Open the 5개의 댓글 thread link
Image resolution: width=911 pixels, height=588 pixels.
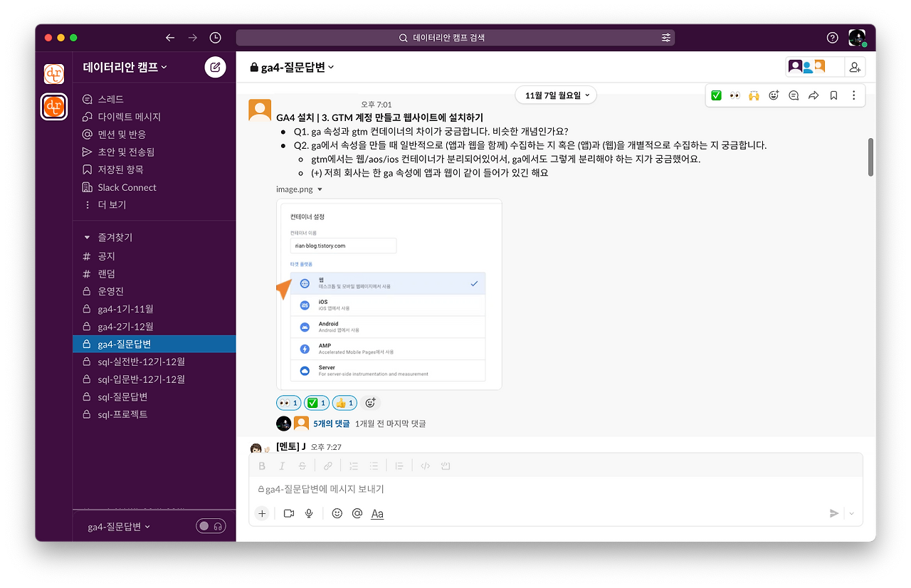click(332, 424)
